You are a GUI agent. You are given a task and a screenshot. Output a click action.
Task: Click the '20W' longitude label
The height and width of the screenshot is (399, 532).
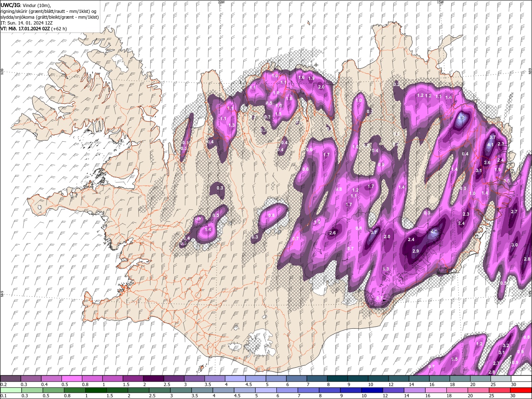pos(221,2)
